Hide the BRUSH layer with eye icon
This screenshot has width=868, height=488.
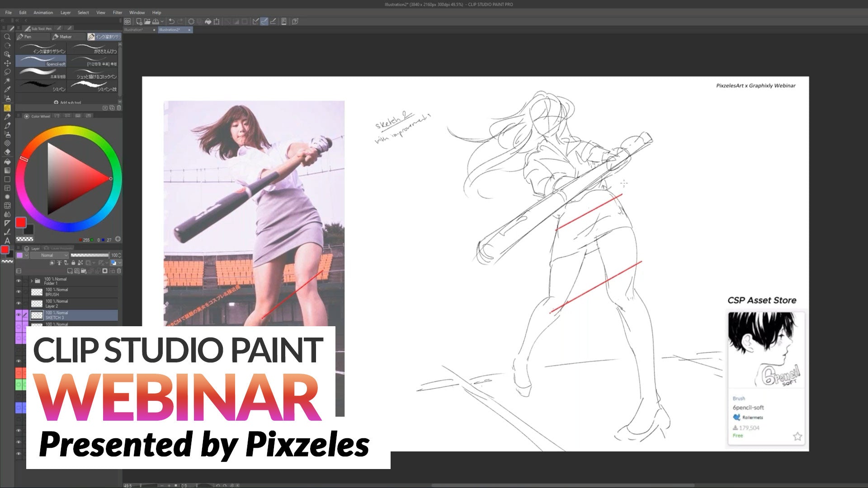19,292
